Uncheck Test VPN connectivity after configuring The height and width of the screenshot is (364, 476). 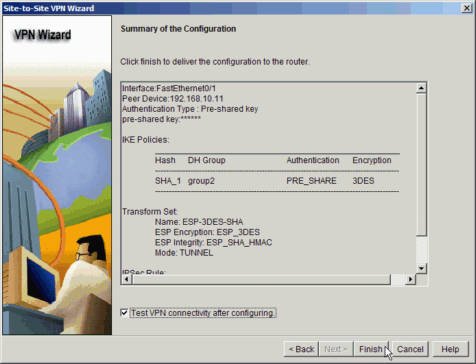click(x=124, y=313)
